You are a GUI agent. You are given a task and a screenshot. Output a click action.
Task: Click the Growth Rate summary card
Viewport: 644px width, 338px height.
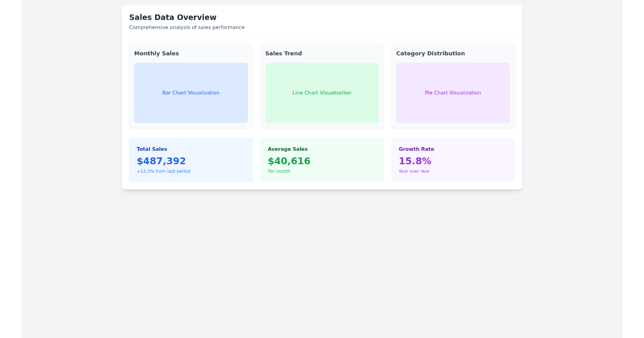[453, 159]
